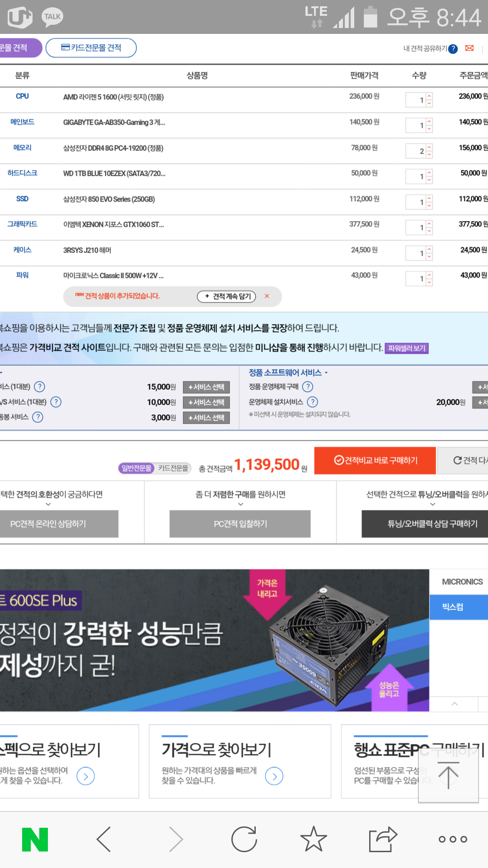488x868 pixels.
Task: Click the question mark beside 내 견적 공유하기
Action: pyautogui.click(x=453, y=49)
